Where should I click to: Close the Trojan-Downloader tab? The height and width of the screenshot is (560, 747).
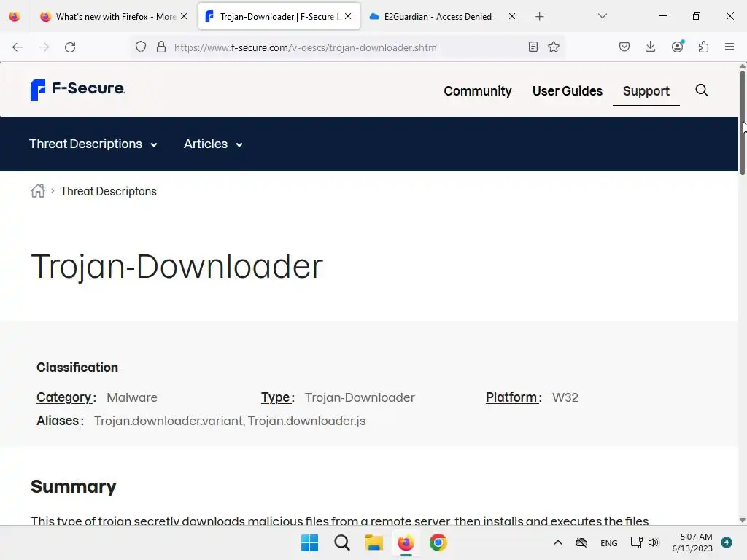pyautogui.click(x=348, y=16)
